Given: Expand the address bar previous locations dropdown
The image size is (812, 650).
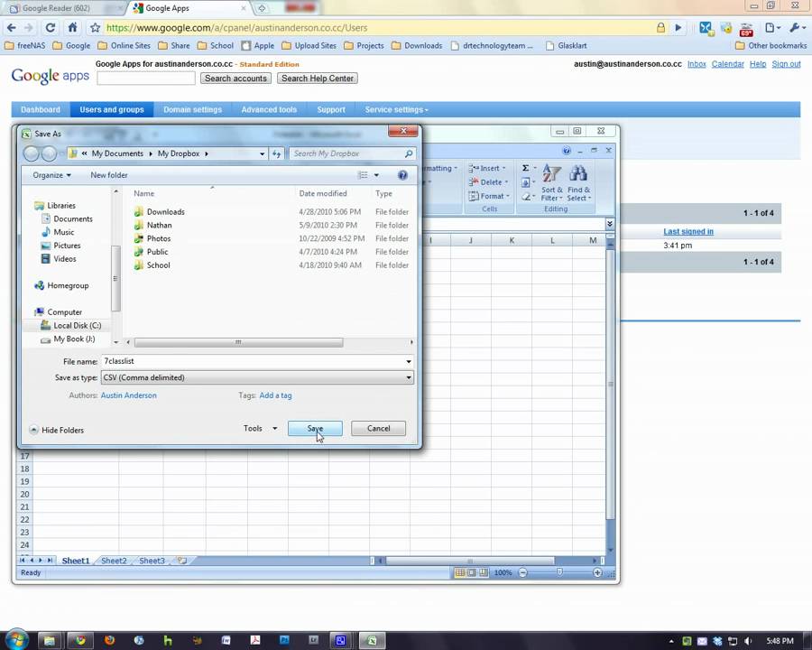Looking at the screenshot, I should (x=262, y=153).
